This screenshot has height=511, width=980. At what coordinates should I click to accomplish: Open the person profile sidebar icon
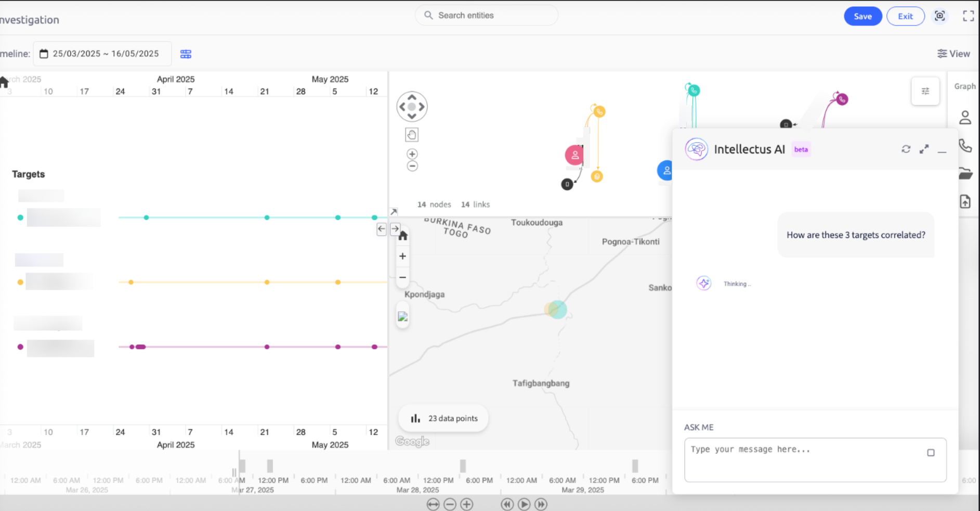click(965, 118)
